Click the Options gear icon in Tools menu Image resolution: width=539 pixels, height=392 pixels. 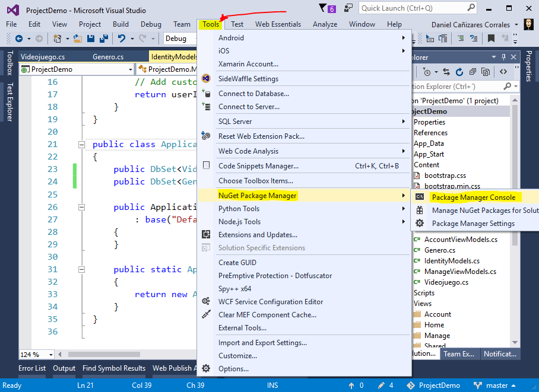tap(206, 369)
